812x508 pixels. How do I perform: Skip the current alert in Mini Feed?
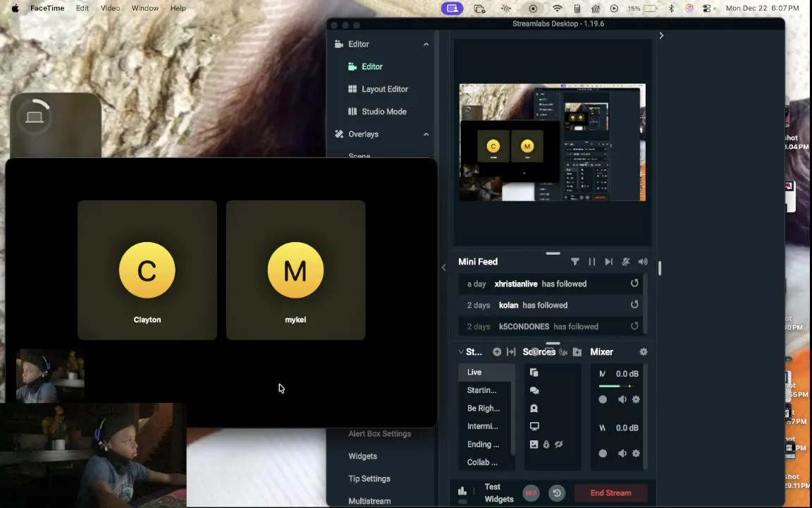coord(608,262)
